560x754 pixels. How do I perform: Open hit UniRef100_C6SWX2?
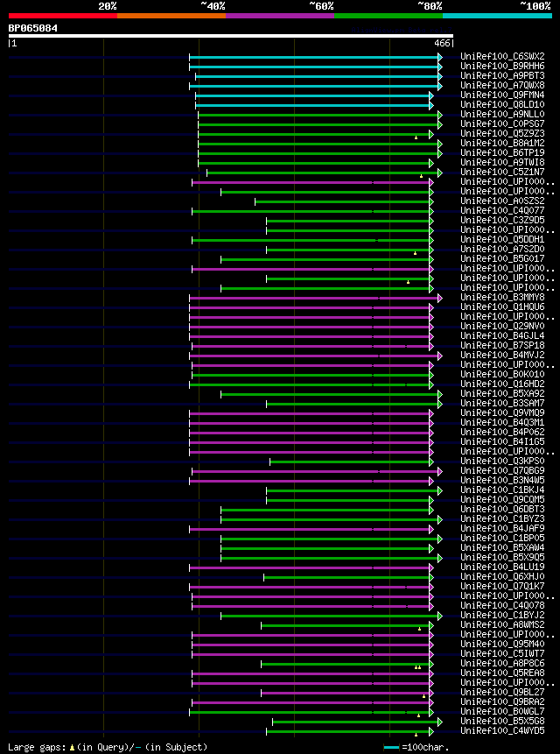[502, 56]
